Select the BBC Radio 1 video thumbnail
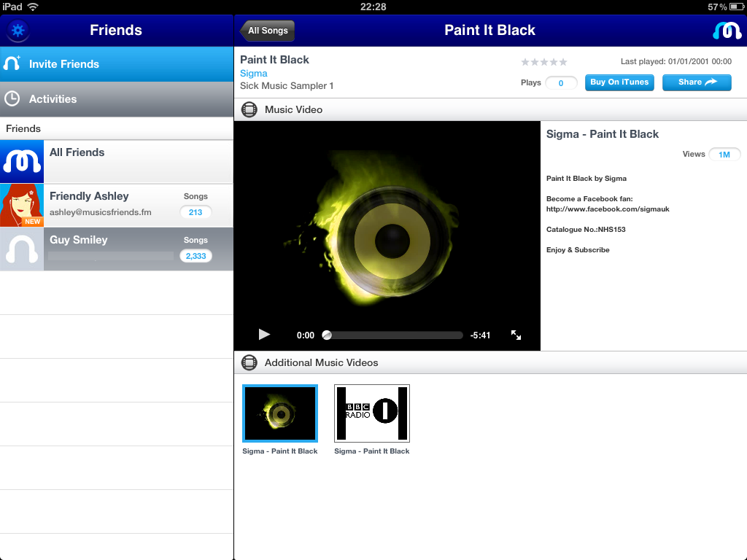This screenshot has width=747, height=560. point(372,413)
